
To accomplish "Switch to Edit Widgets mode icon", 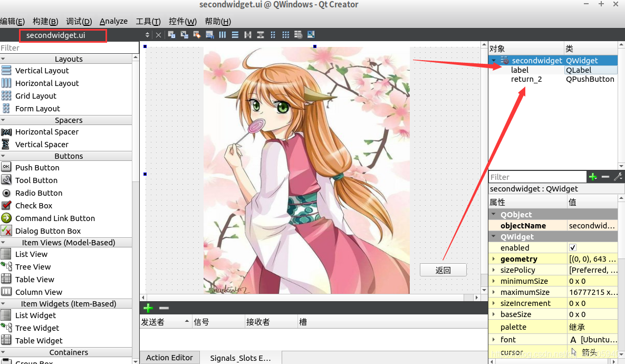I will click(172, 35).
